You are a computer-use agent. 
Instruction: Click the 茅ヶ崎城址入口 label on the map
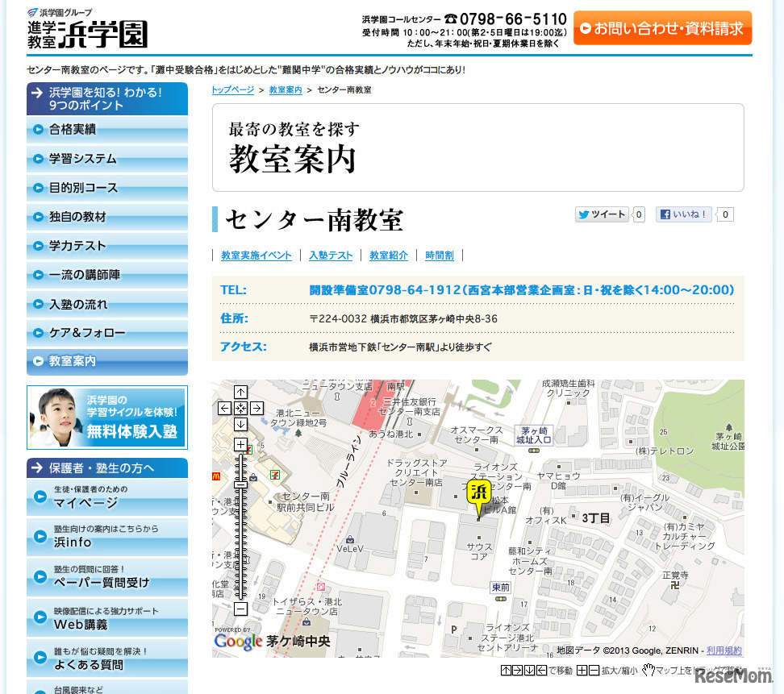pos(533,435)
